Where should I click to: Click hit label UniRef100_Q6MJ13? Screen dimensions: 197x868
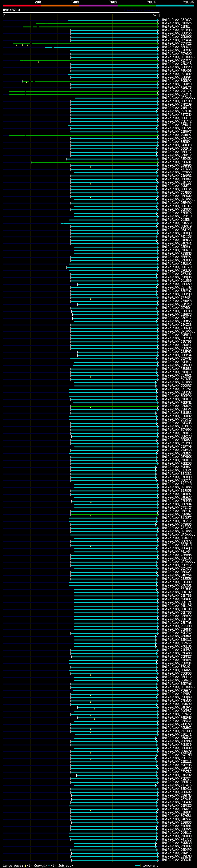coord(176,305)
